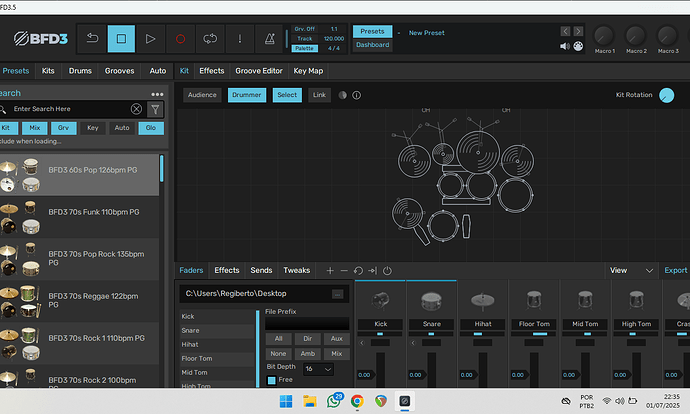This screenshot has width=690, height=414.
Task: Open WhatsApp from the taskbar
Action: click(334, 401)
